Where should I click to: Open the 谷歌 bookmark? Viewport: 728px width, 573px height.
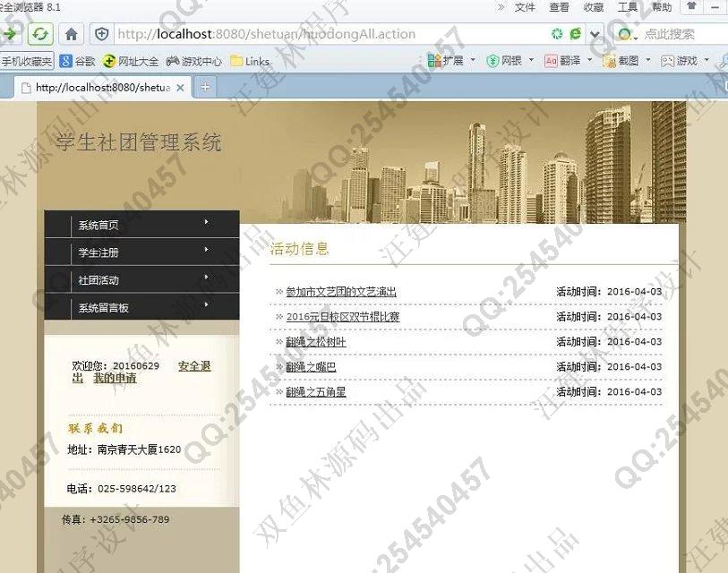click(77, 61)
